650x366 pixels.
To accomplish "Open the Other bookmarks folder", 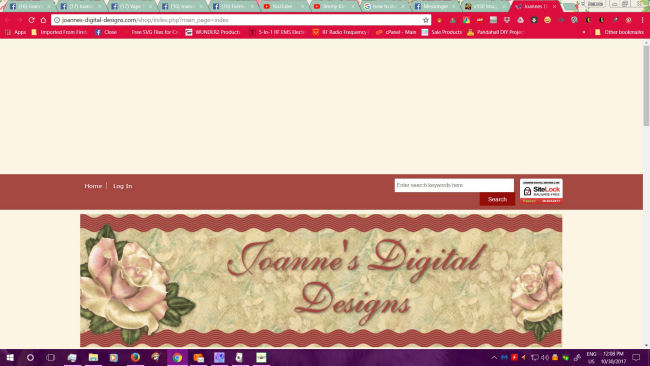I will [619, 32].
